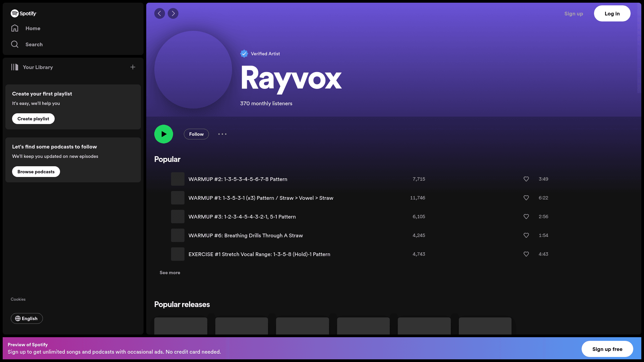Click the Log in button
644x362 pixels.
click(612, 13)
